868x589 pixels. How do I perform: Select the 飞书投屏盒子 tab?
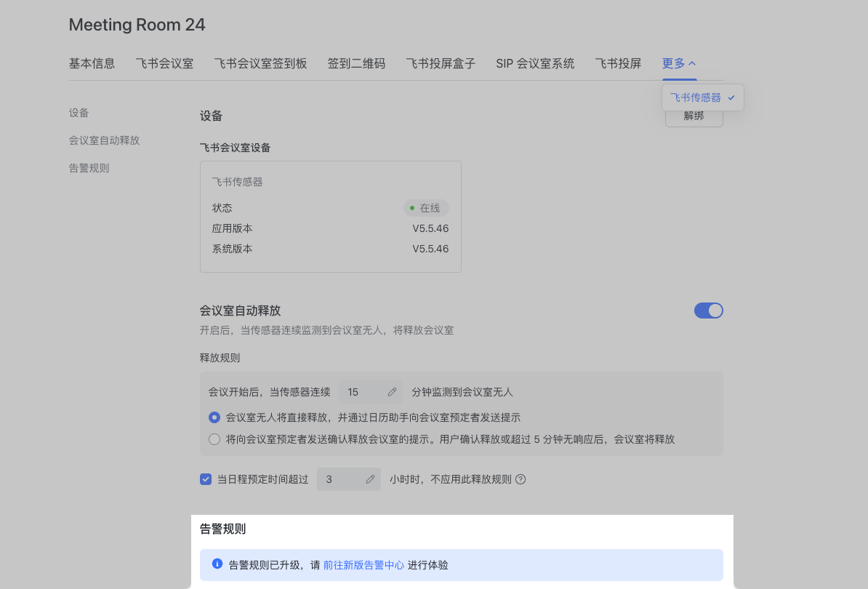coord(441,64)
